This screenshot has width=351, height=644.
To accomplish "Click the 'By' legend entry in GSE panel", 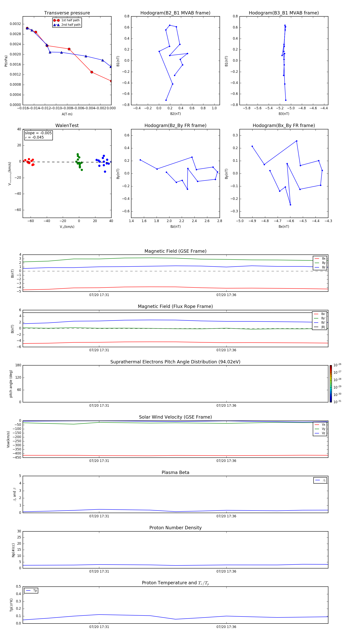I will [320, 263].
